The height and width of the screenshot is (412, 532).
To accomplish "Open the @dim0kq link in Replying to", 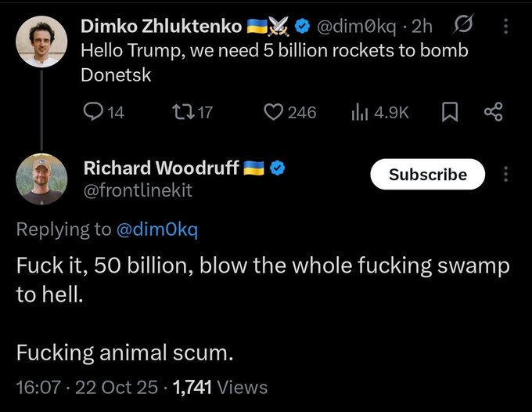I will point(156,229).
